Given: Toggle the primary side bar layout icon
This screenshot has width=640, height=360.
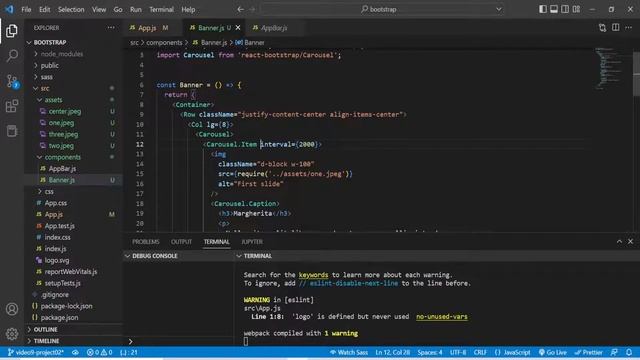Looking at the screenshot, I should click(x=543, y=9).
